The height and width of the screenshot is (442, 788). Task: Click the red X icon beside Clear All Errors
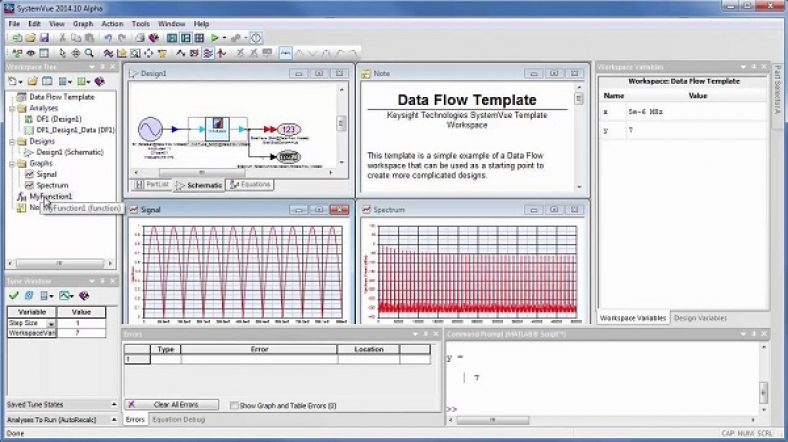tap(131, 404)
